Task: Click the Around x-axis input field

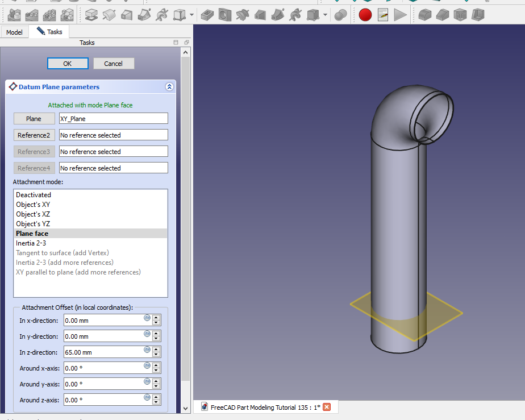Action: tap(103, 368)
